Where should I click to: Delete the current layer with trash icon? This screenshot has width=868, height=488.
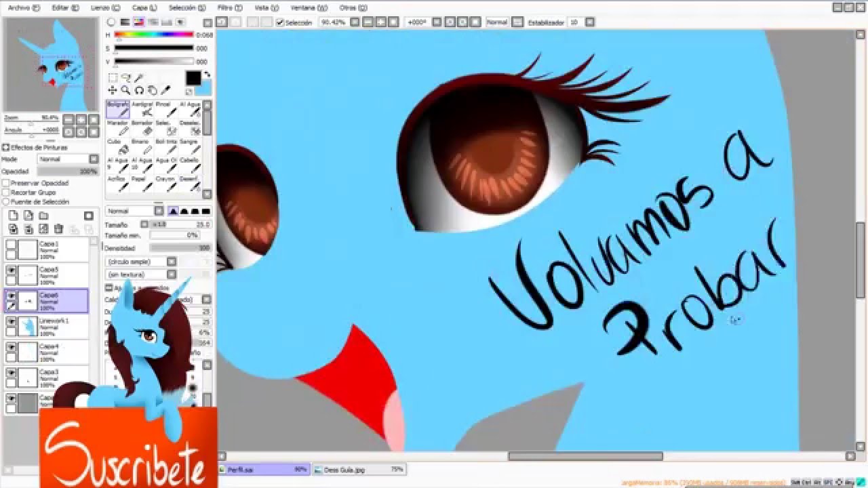58,229
